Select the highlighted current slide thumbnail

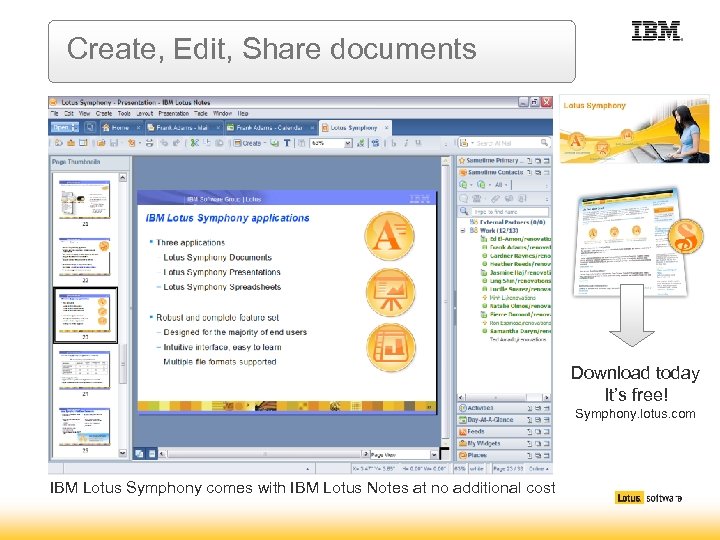point(85,315)
